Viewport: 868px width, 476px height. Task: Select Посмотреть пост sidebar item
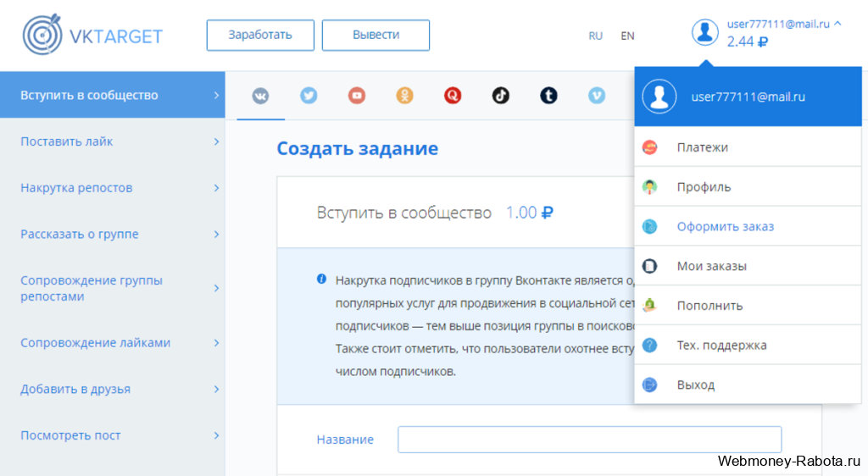point(113,435)
